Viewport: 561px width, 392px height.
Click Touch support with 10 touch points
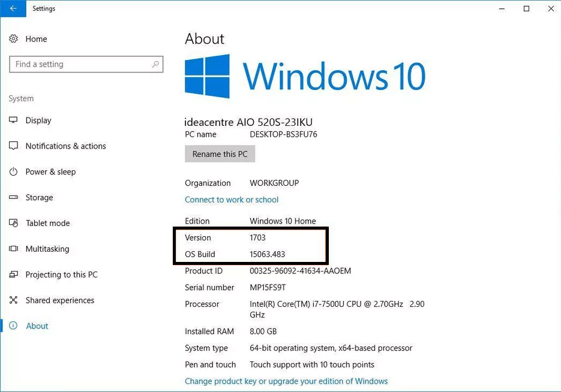(312, 365)
